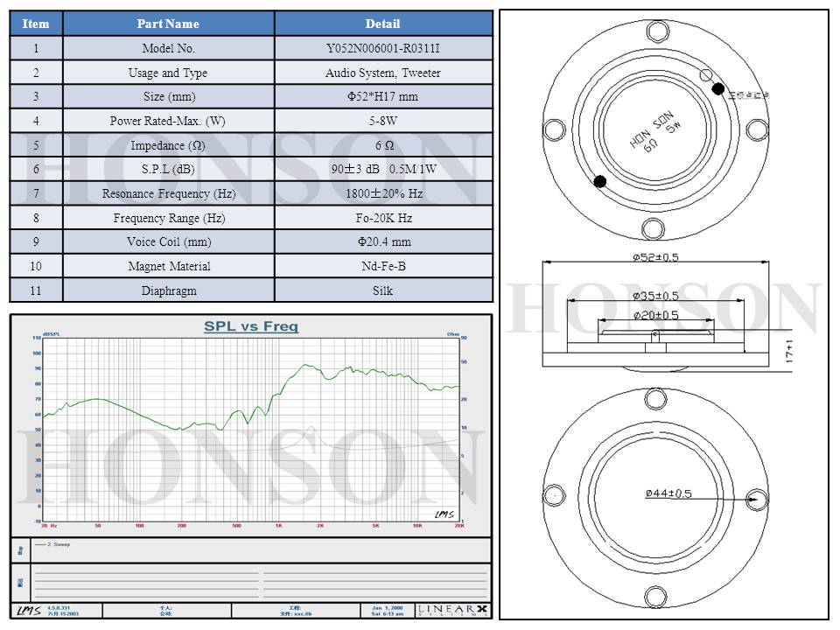Click the Φ52±0.5 dimension label
Viewport: 840px width, 630px height.
click(x=656, y=257)
